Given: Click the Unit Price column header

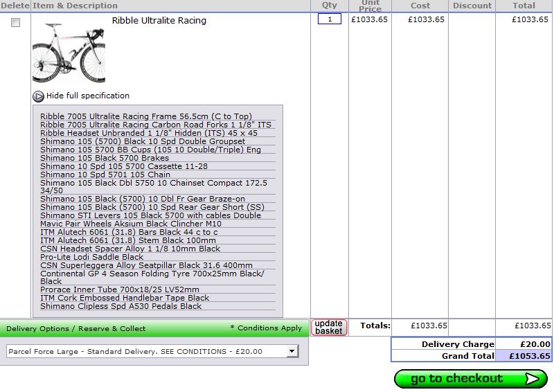Looking at the screenshot, I should (x=370, y=6).
